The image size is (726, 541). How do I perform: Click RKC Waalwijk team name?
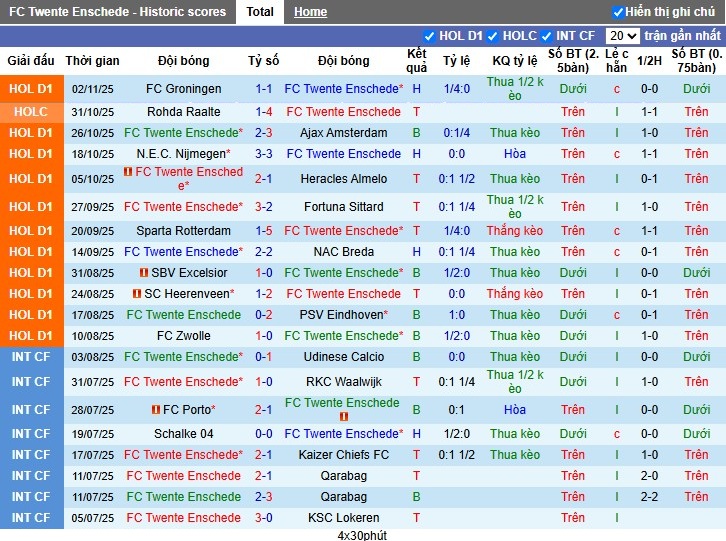[344, 382]
